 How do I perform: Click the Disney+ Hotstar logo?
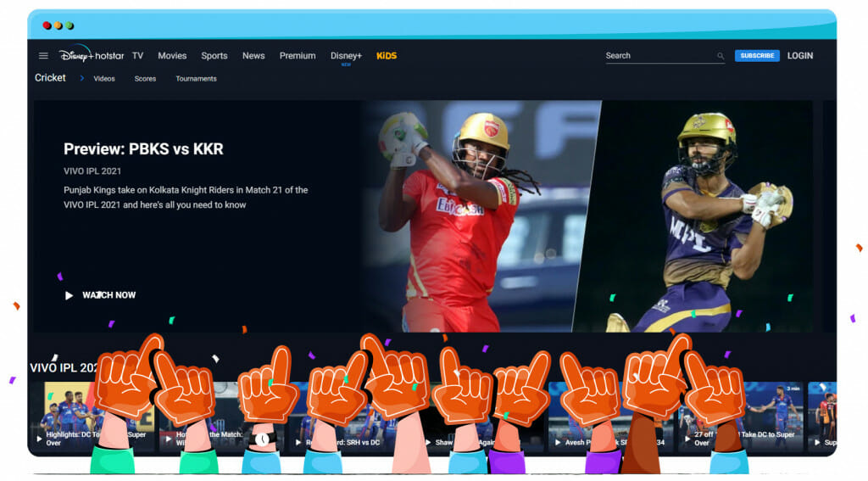[x=92, y=54]
